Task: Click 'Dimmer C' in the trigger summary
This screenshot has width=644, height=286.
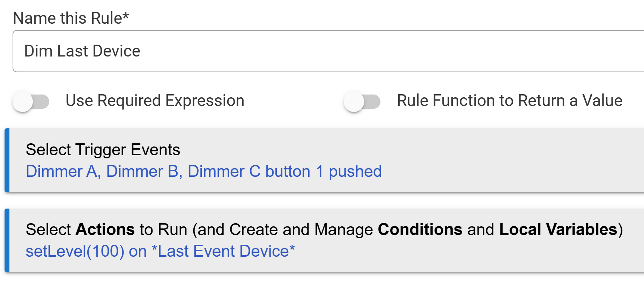Action: (224, 172)
